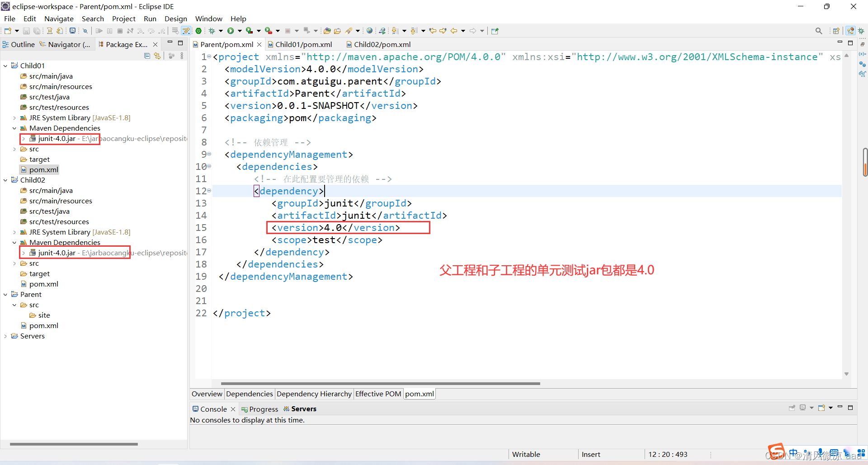The image size is (868, 465).
Task: Expand the src folder under Child02
Action: point(14,263)
